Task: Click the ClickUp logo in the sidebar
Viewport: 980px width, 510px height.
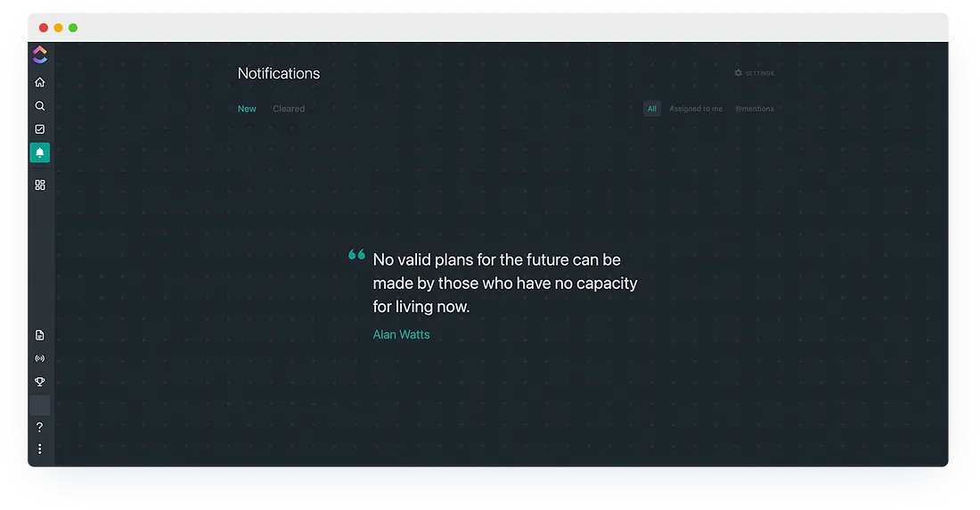Action: coord(39,55)
